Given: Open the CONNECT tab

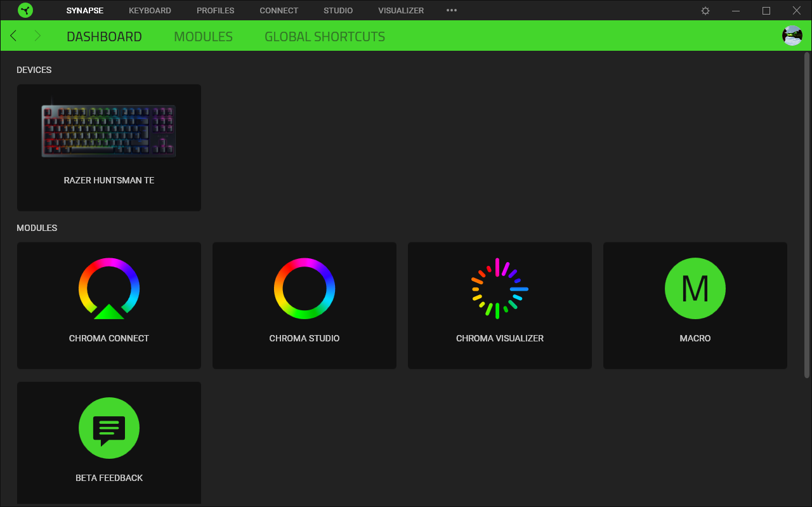Looking at the screenshot, I should [279, 11].
